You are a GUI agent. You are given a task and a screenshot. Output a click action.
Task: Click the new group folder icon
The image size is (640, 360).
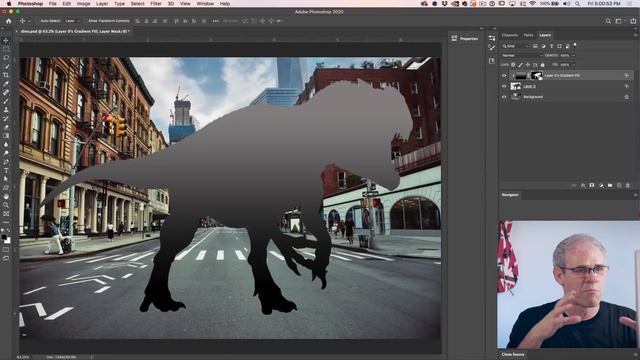[x=610, y=185]
